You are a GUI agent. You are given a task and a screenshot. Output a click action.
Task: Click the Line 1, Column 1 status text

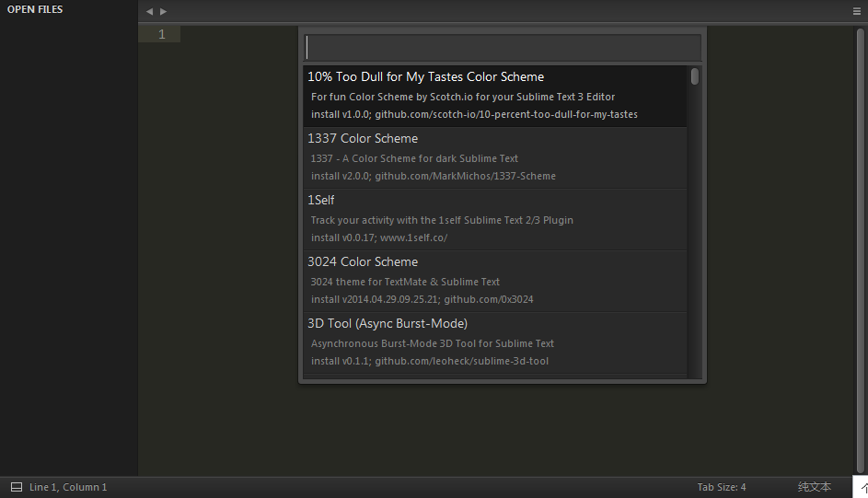[68, 487]
